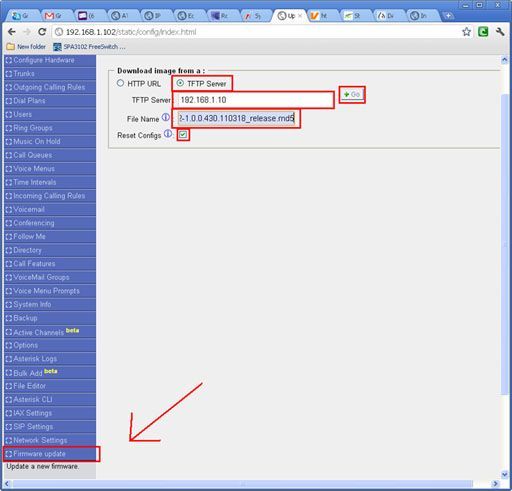Open Backup in sidebar

[x=50, y=318]
